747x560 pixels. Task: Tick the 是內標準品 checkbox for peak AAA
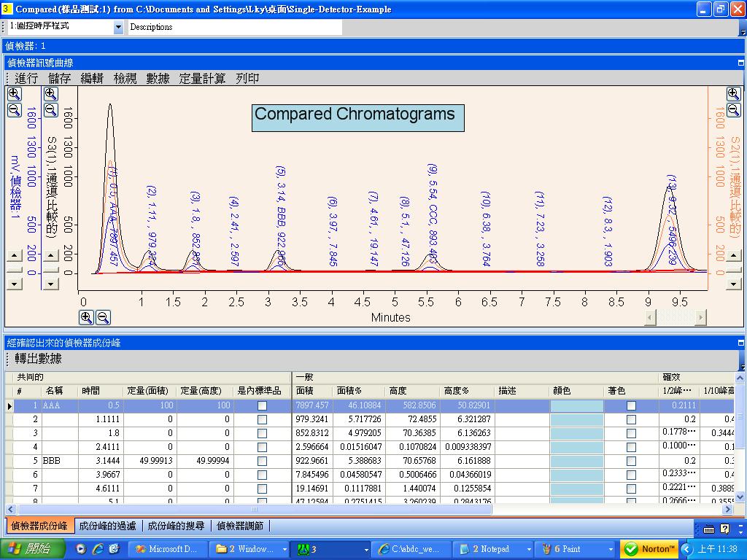pos(262,405)
